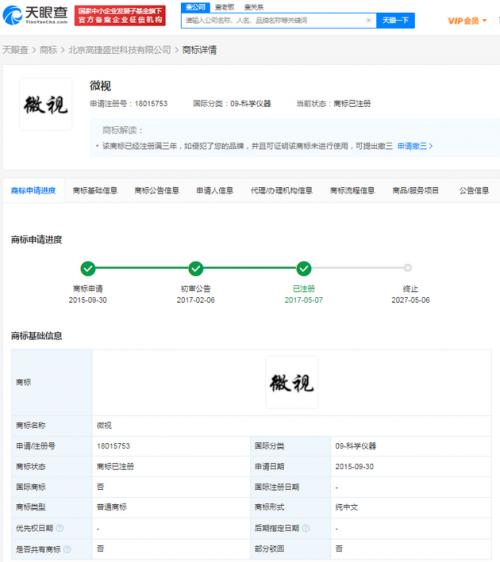The width and height of the screenshot is (500, 562).
Task: Switch to 商标公告信息 tab
Action: (x=157, y=190)
